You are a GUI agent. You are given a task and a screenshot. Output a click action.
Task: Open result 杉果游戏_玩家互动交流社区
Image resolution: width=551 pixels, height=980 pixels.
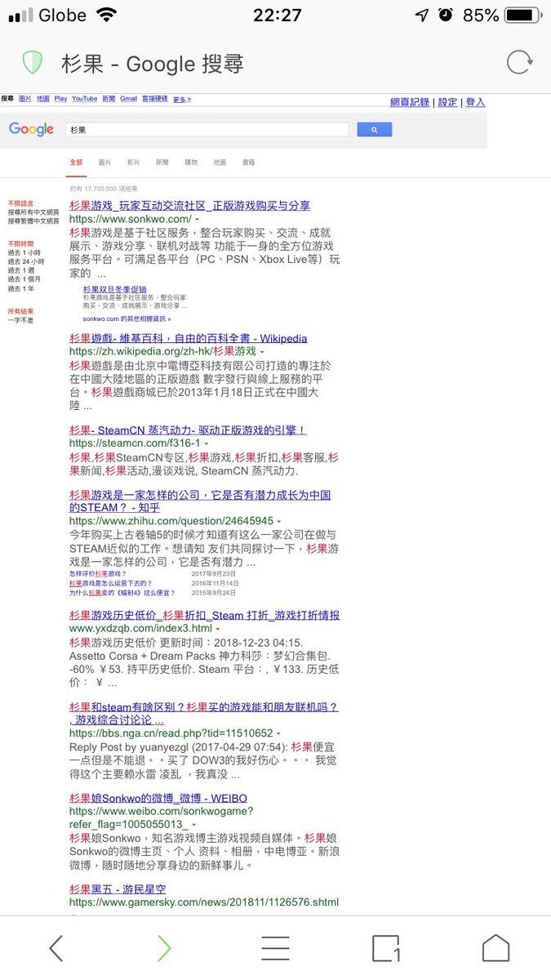click(189, 206)
